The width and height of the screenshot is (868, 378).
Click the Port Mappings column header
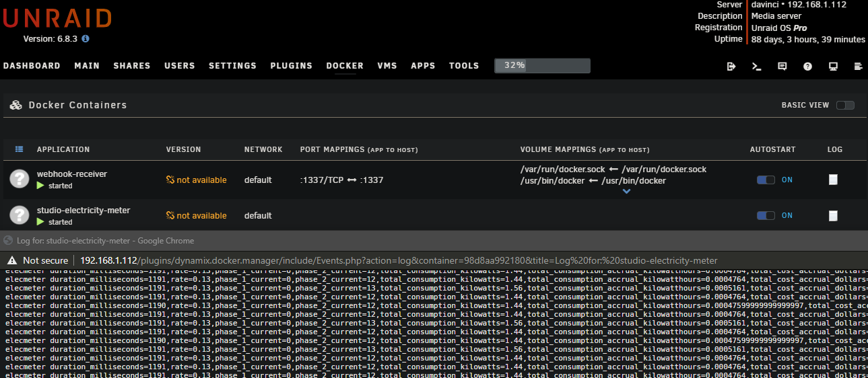(359, 149)
